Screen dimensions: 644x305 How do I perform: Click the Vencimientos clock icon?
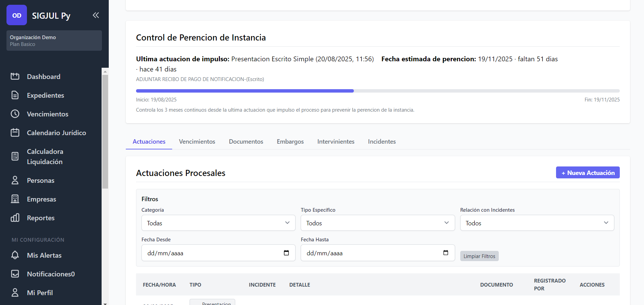point(15,114)
